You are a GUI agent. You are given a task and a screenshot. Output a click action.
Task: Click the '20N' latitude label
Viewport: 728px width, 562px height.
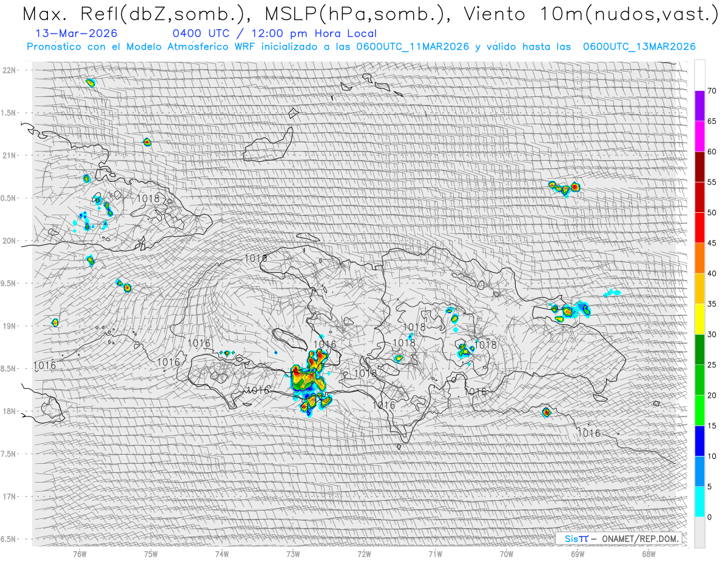[x=10, y=241]
